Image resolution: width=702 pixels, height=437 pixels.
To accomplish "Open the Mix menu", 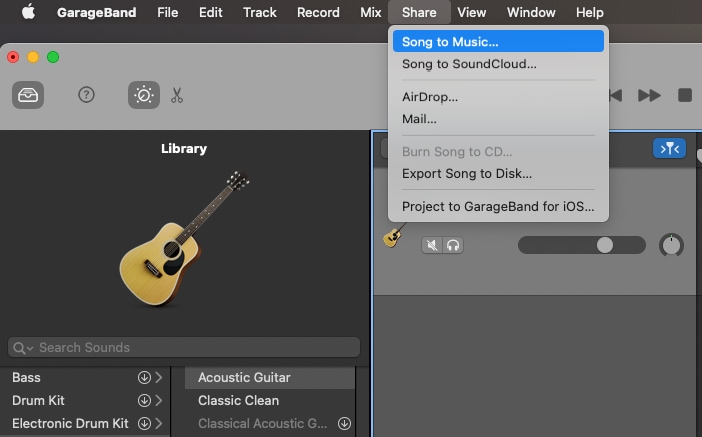I will tap(371, 12).
